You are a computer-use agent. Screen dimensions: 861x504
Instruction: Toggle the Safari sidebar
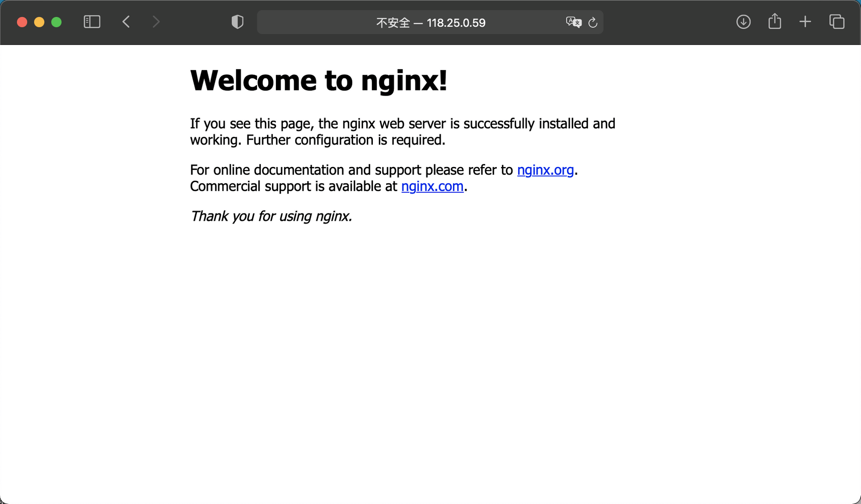[x=92, y=22]
